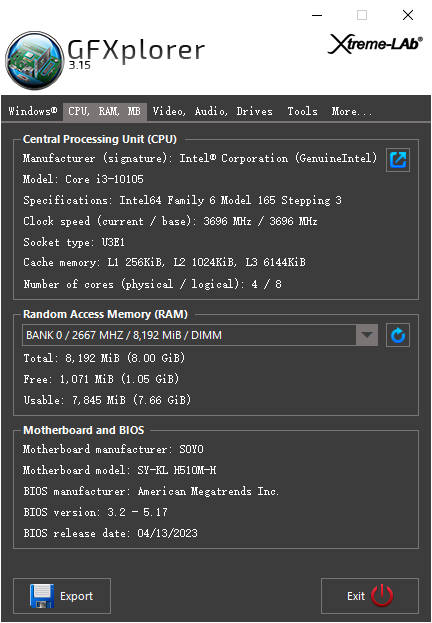The height and width of the screenshot is (623, 432).
Task: Click the floppy disk Export icon
Action: [x=42, y=596]
